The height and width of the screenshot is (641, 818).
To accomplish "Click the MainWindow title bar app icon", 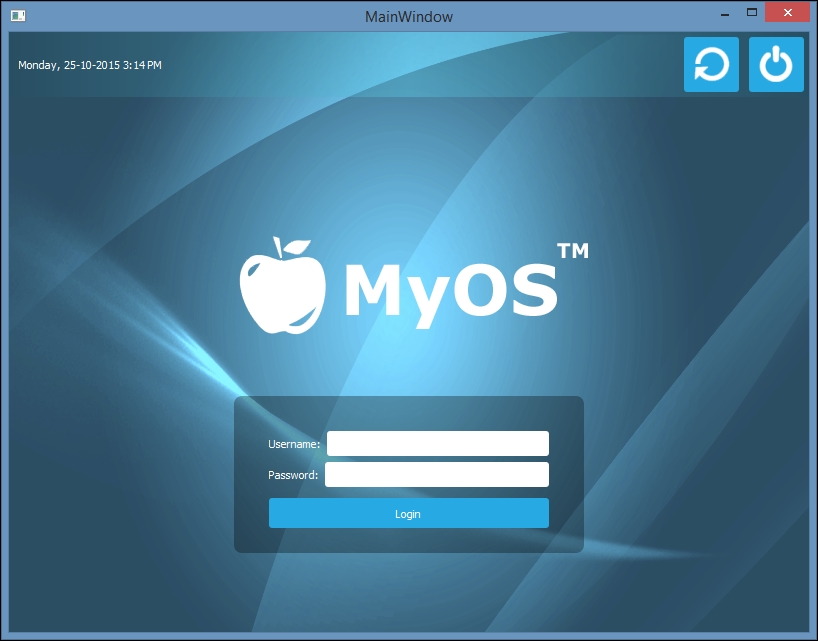I will click(18, 16).
